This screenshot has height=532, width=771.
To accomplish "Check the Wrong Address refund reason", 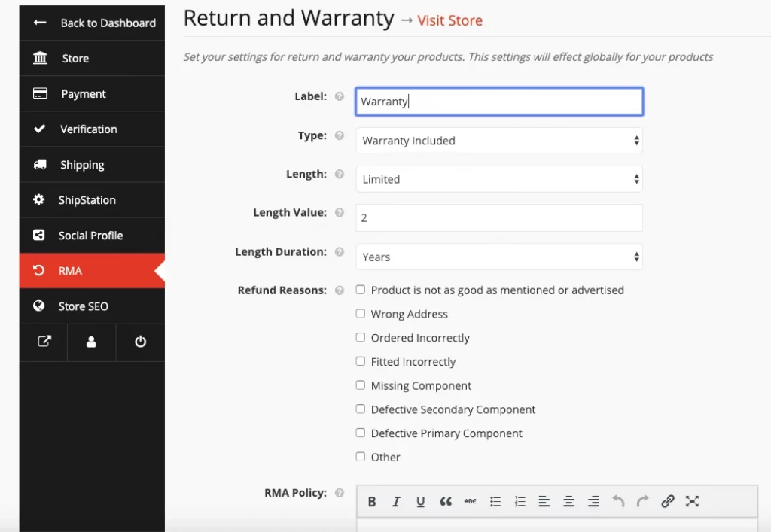I will coord(361,313).
